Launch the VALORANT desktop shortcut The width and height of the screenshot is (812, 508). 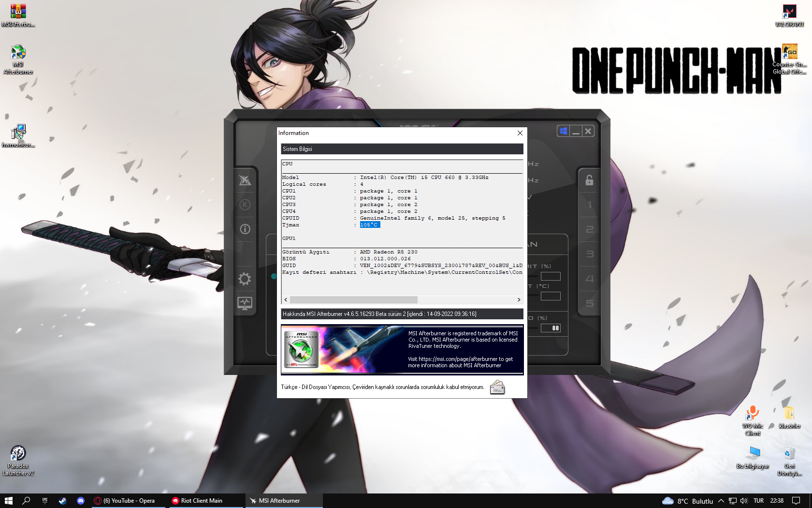(x=789, y=15)
